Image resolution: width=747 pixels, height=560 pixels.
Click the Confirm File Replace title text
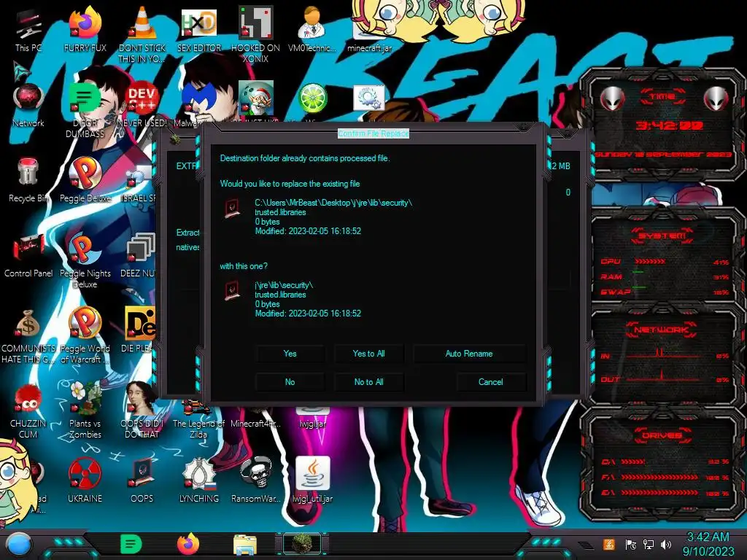click(373, 134)
